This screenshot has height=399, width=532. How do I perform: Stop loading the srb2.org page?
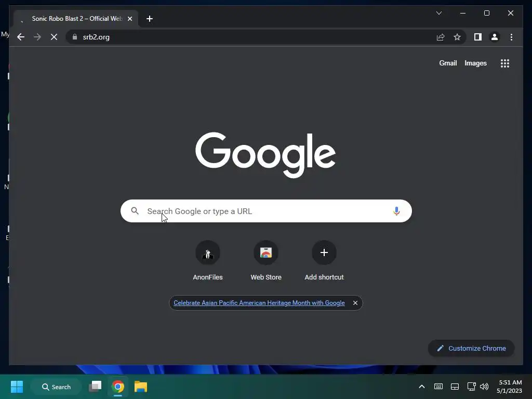pos(54,37)
